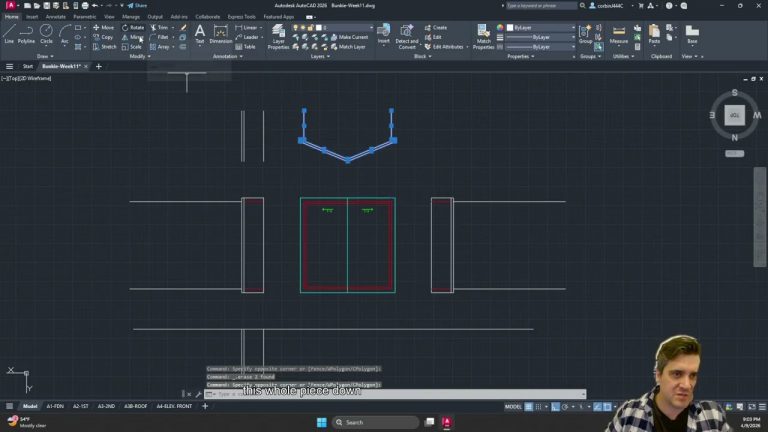Activate the Circle drawing tool
The height and width of the screenshot is (432, 768).
[47, 34]
